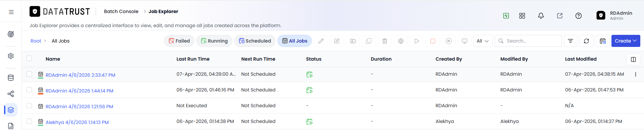Viewport: 644px width, 130px height.
Task: Expand the Create button dropdown
Action: click(x=626, y=41)
